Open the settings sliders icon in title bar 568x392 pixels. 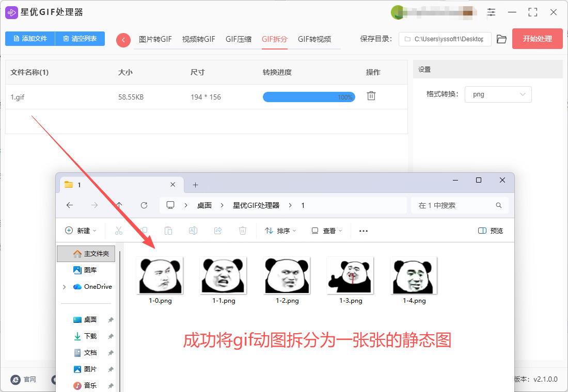(491, 12)
